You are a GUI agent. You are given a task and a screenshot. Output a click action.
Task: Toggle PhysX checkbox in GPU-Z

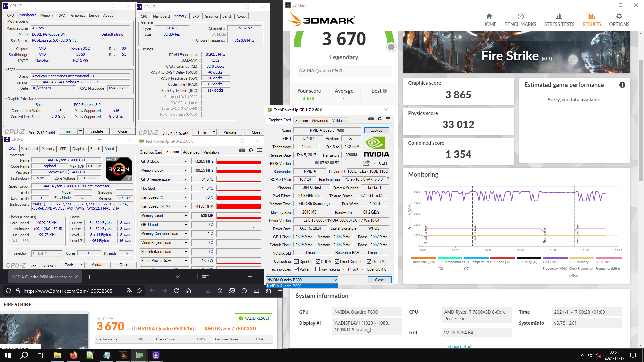point(345,269)
